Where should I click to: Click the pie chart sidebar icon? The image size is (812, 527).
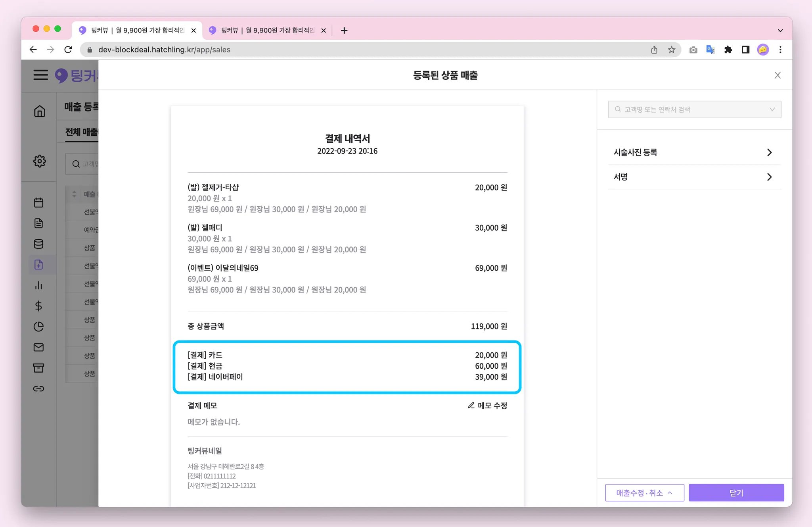(38, 327)
